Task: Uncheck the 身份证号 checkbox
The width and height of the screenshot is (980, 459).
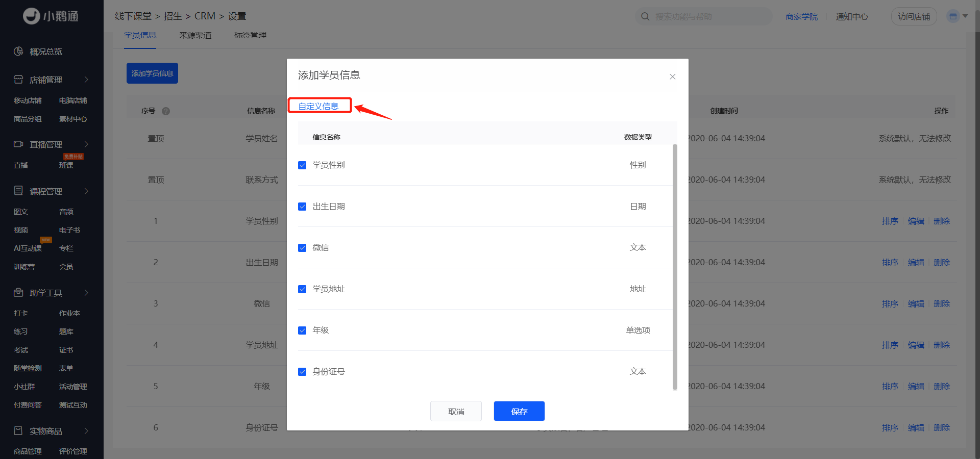Action: click(x=302, y=372)
